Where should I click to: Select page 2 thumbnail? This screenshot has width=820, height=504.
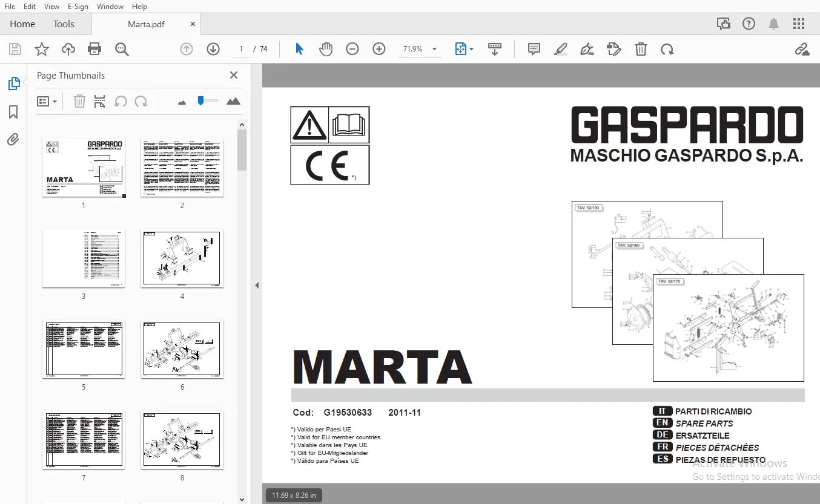pyautogui.click(x=182, y=168)
